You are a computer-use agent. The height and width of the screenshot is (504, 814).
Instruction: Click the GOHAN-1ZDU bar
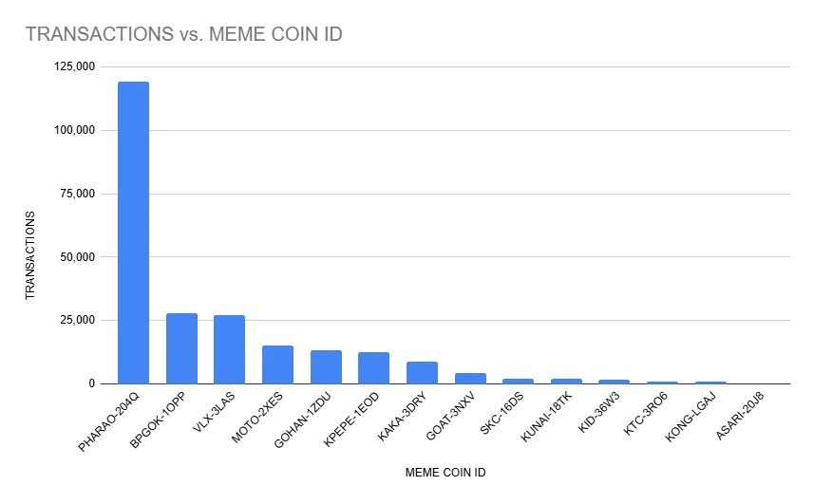pos(326,367)
